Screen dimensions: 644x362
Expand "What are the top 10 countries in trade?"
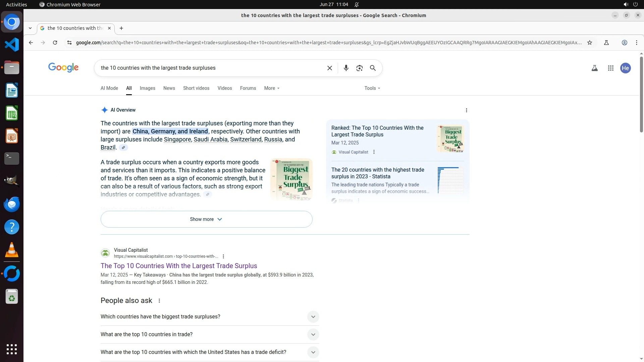tap(313, 335)
